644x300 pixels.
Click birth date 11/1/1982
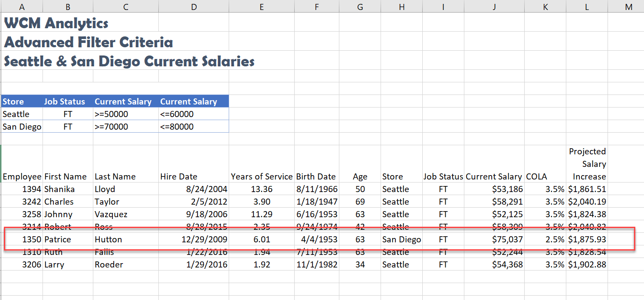click(x=317, y=264)
